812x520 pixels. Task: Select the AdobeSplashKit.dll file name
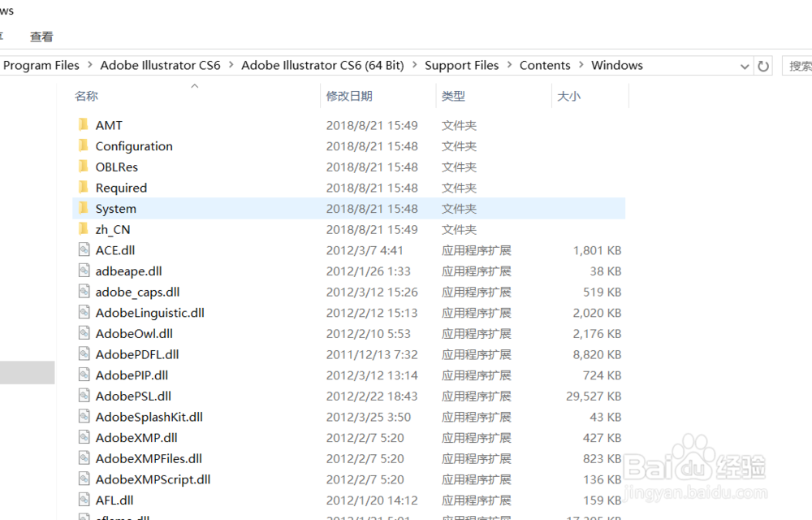pos(149,417)
